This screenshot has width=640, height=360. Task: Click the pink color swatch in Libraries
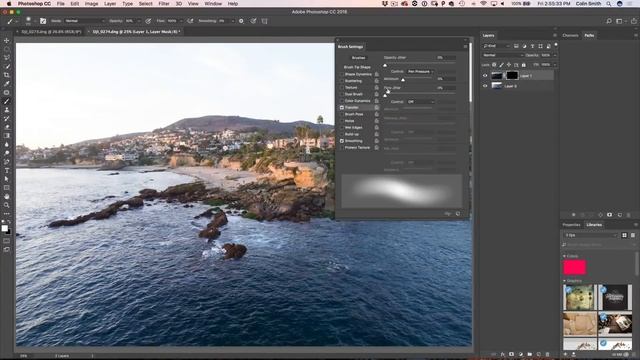[x=575, y=267]
